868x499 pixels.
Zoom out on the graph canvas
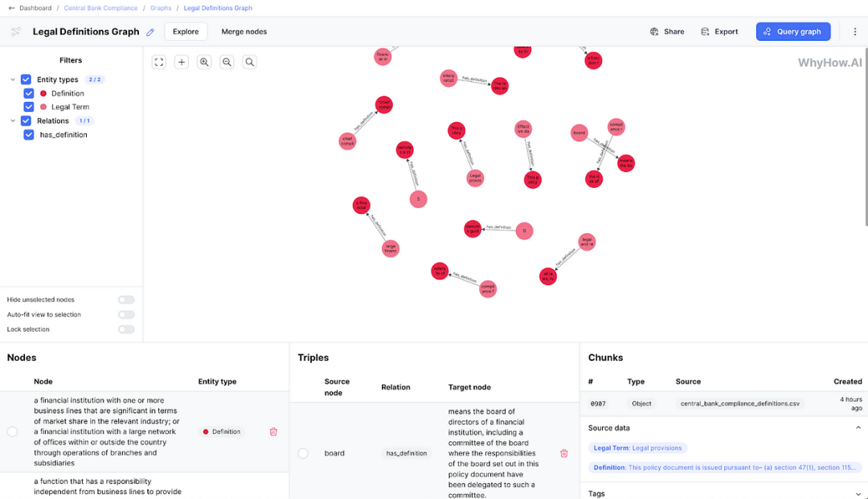tap(227, 62)
